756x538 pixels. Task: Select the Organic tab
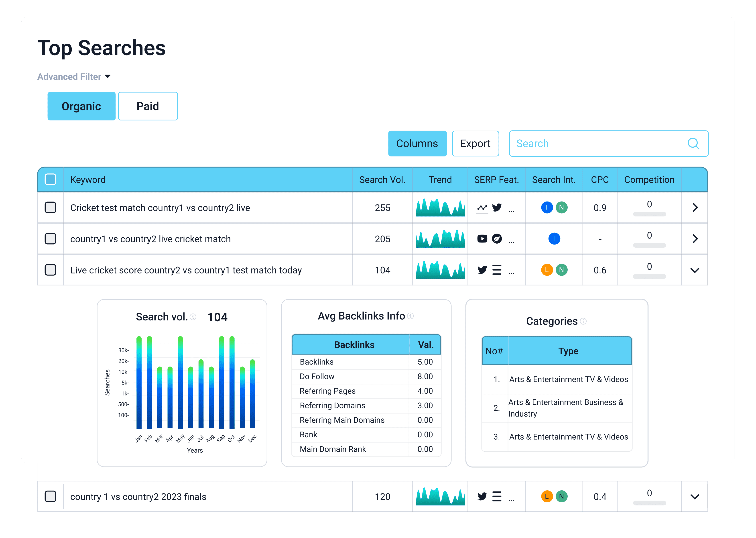(81, 106)
